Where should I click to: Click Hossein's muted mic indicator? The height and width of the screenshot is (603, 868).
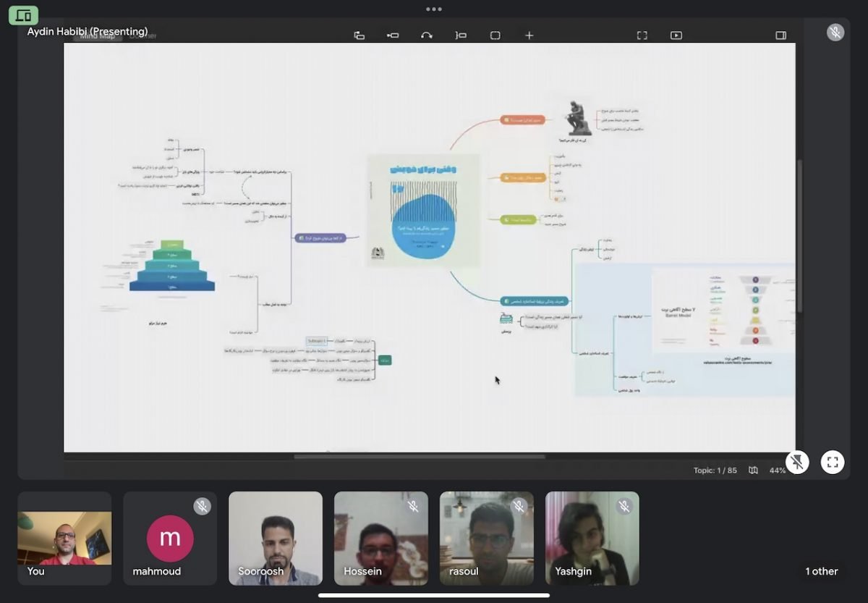pyautogui.click(x=413, y=506)
